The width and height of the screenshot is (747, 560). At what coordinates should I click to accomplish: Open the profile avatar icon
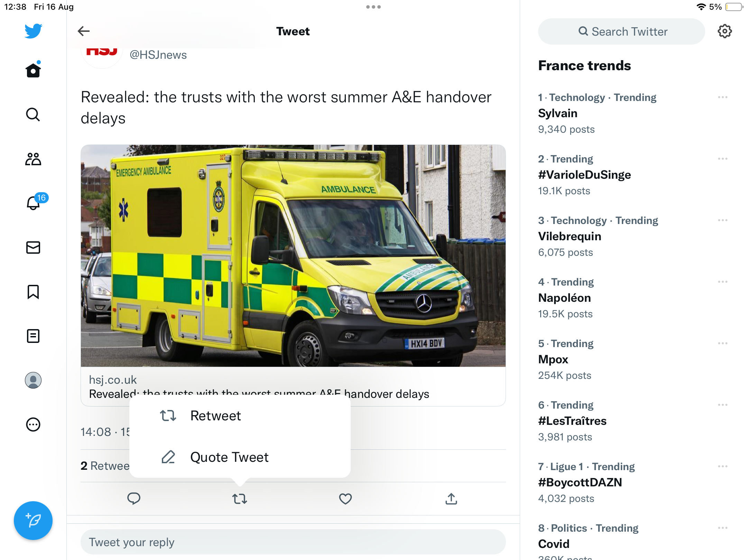pos(33,380)
